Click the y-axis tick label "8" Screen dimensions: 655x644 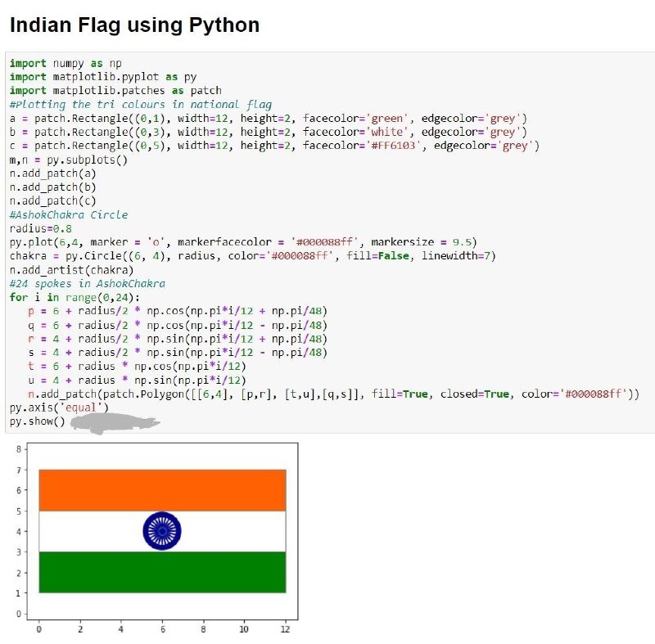(19, 449)
